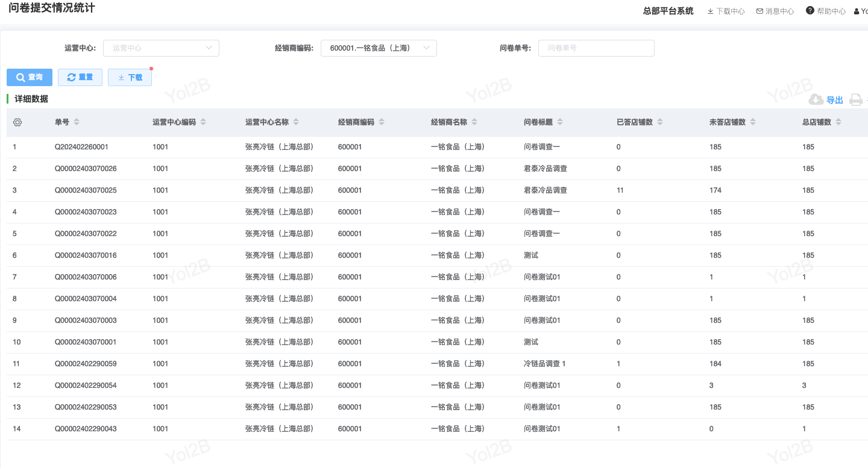Open 下载中心 in the top bar
This screenshot has width=868, height=468.
[x=726, y=11]
